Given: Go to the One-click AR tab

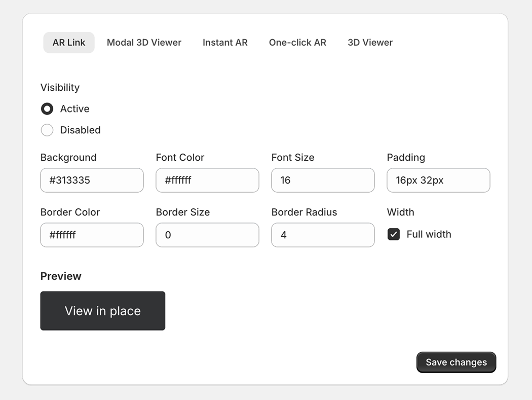Looking at the screenshot, I should click(x=297, y=43).
